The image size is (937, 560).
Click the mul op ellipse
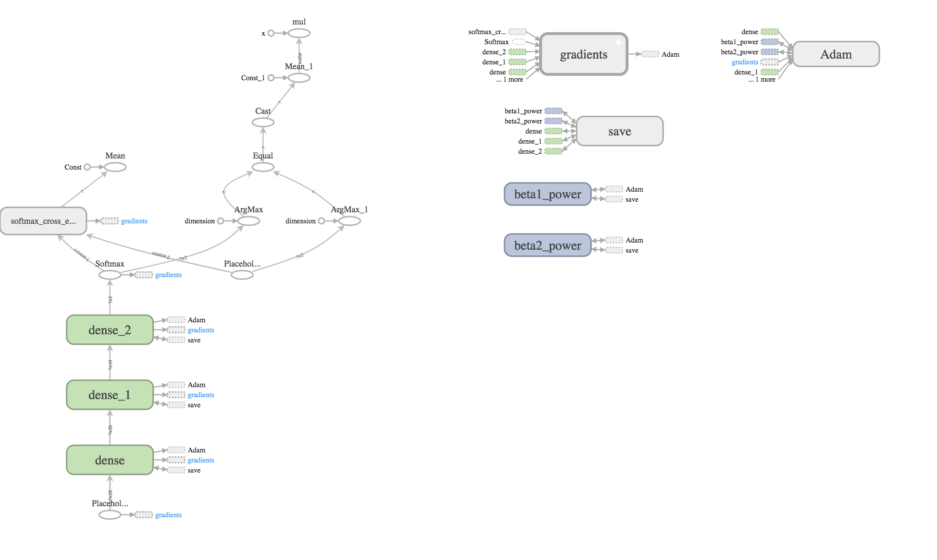pos(299,33)
